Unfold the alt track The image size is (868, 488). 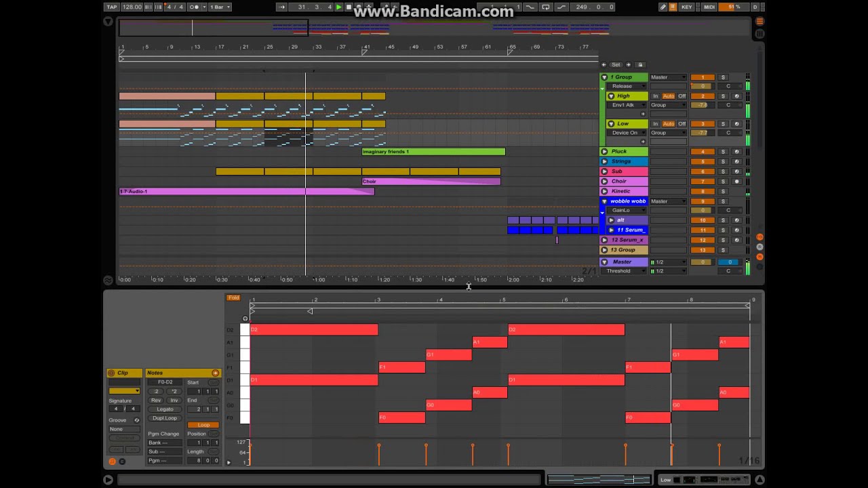pyautogui.click(x=611, y=220)
